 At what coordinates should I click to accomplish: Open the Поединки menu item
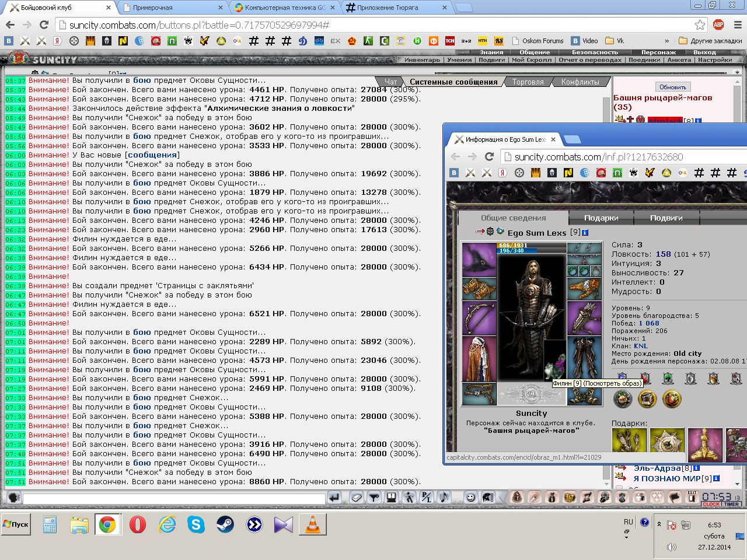tap(644, 60)
